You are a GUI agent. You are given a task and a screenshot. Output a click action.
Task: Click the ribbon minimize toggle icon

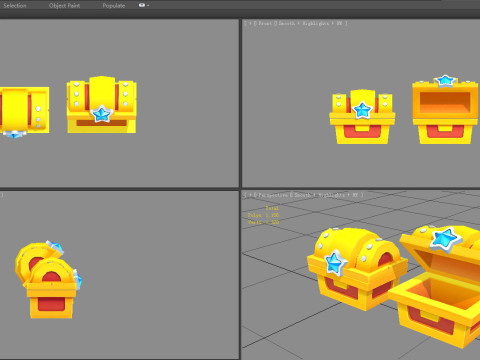[x=142, y=5]
